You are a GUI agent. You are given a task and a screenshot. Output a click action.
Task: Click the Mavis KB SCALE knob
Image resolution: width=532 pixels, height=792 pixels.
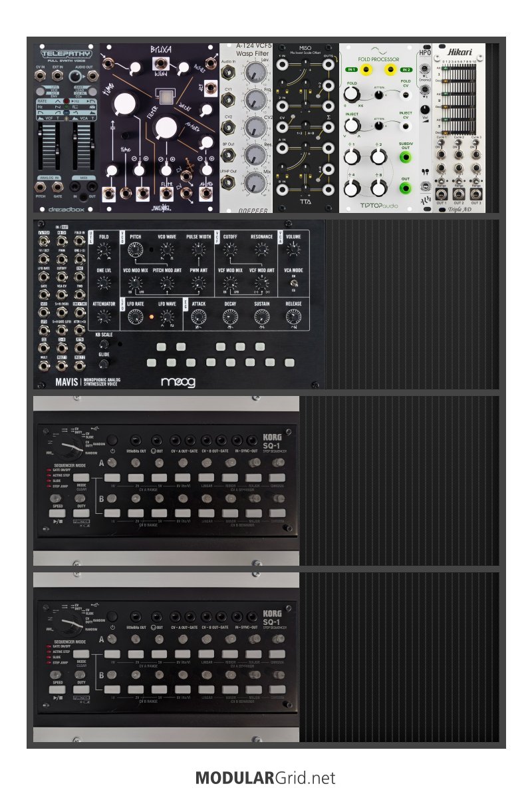[104, 345]
